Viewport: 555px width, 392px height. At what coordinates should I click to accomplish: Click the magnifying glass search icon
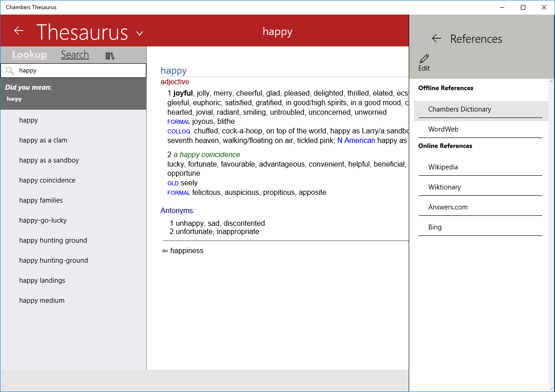(10, 71)
